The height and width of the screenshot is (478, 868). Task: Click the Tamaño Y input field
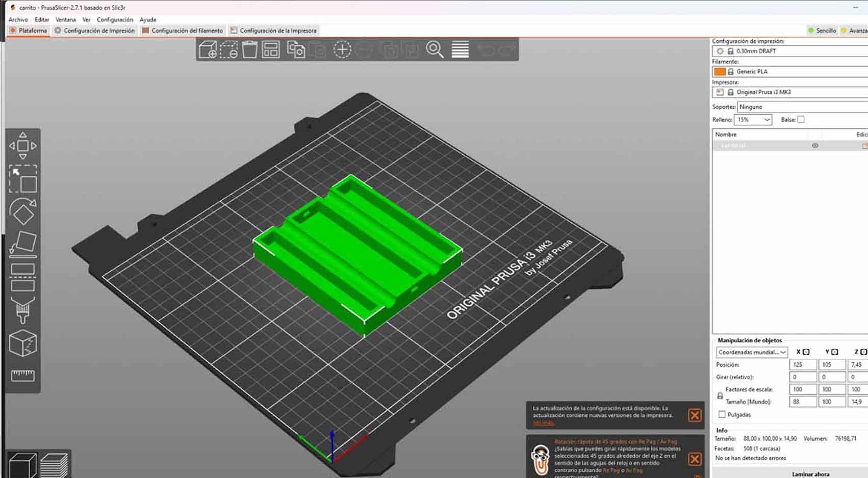832,402
